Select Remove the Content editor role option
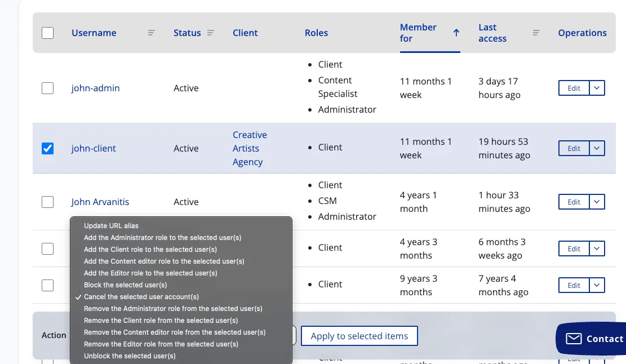The height and width of the screenshot is (364, 626). pos(181,332)
